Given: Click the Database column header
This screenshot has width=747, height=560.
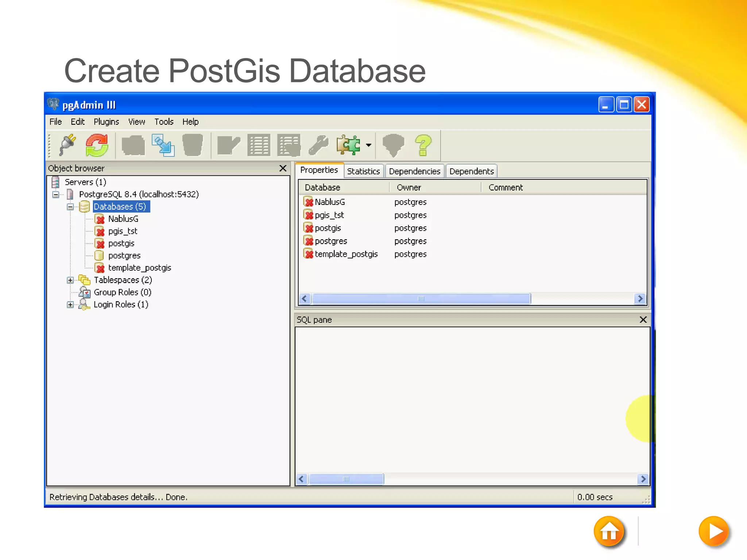Looking at the screenshot, I should pyautogui.click(x=344, y=187).
